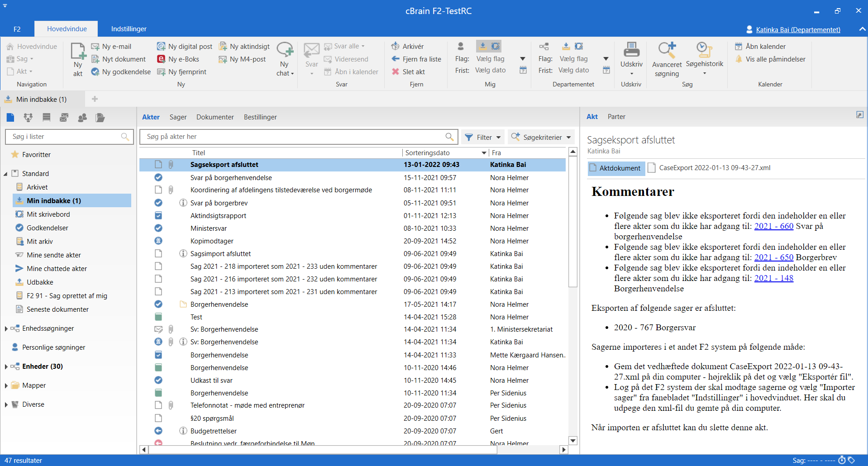
Task: Open the Udskriv printer button
Action: tap(631, 59)
